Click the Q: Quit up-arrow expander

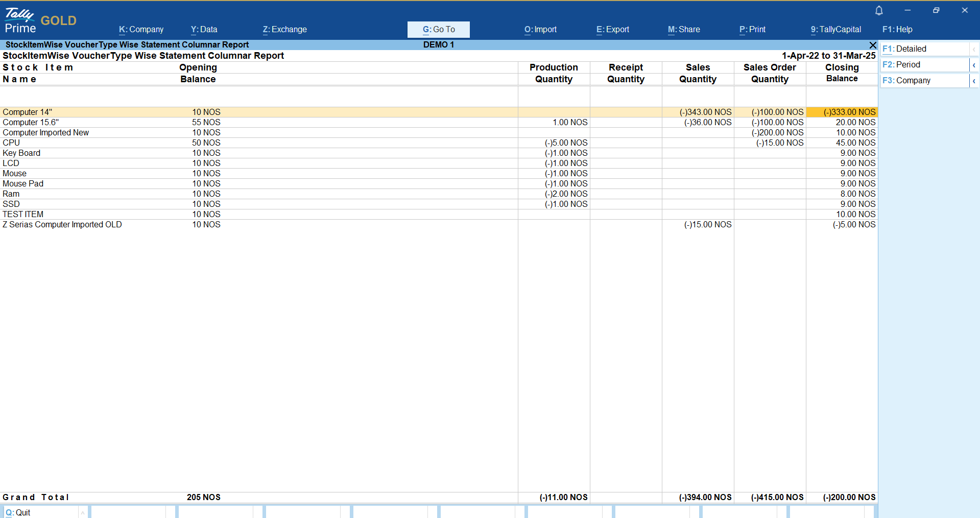click(83, 512)
